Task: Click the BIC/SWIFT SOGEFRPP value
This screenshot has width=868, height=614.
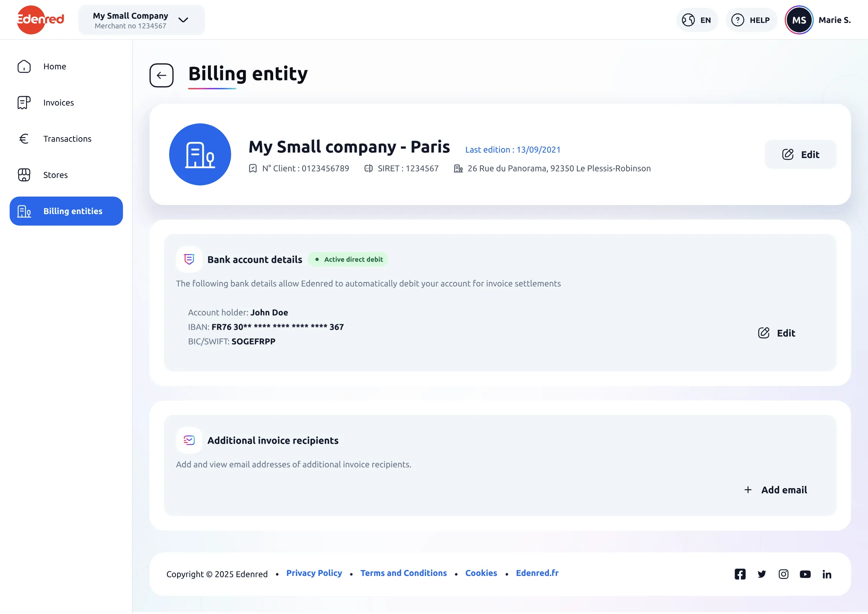Action: (253, 341)
